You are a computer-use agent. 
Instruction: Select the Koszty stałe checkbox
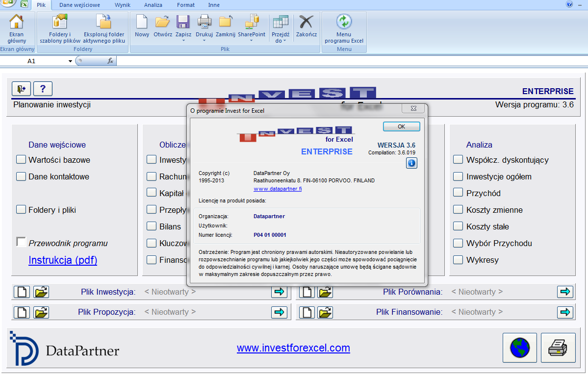(458, 226)
